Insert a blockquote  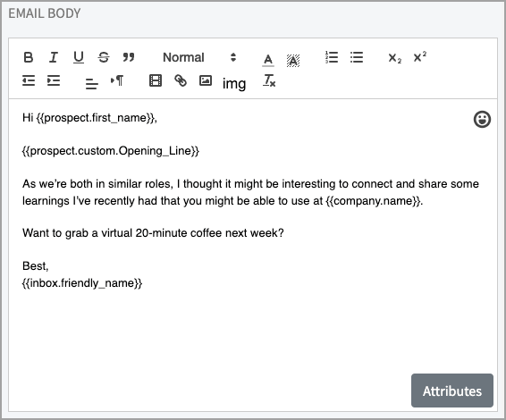coord(129,57)
